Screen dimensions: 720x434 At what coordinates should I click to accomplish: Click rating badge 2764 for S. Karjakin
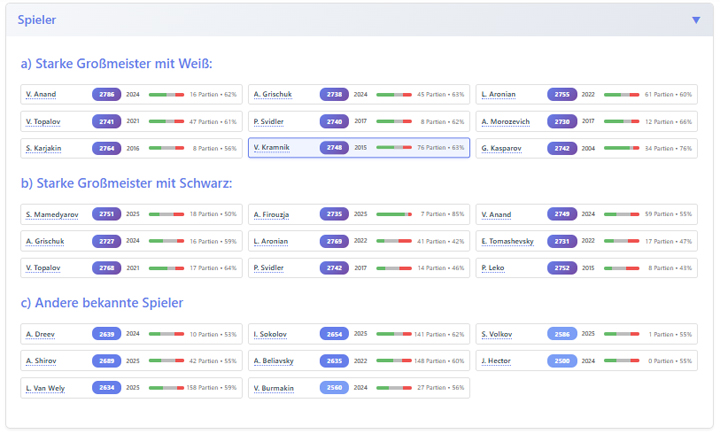pos(107,148)
